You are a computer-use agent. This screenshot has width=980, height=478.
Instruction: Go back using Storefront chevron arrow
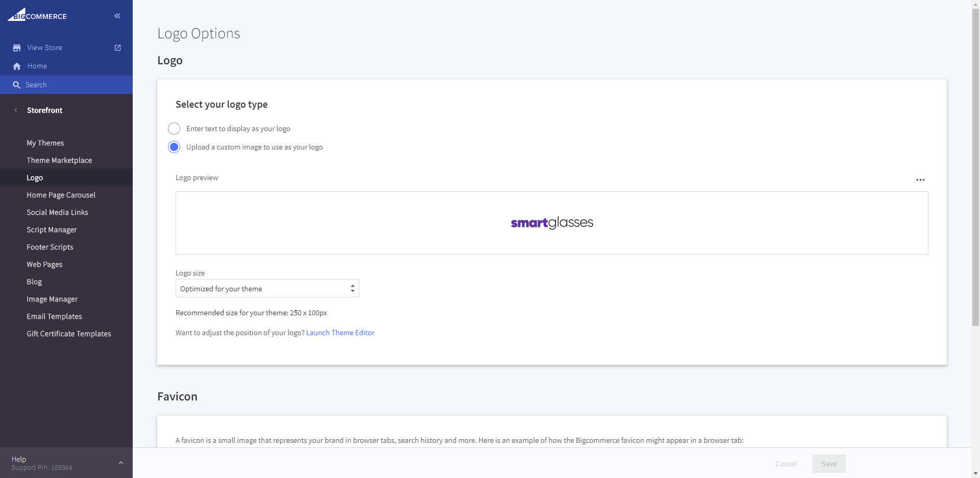pos(16,110)
